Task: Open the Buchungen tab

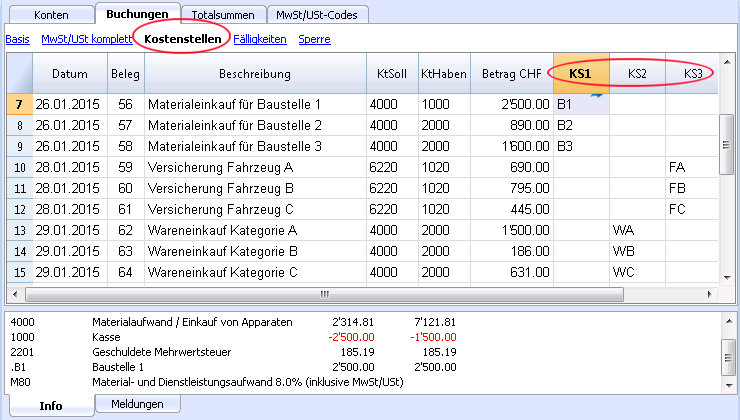Action: click(137, 14)
